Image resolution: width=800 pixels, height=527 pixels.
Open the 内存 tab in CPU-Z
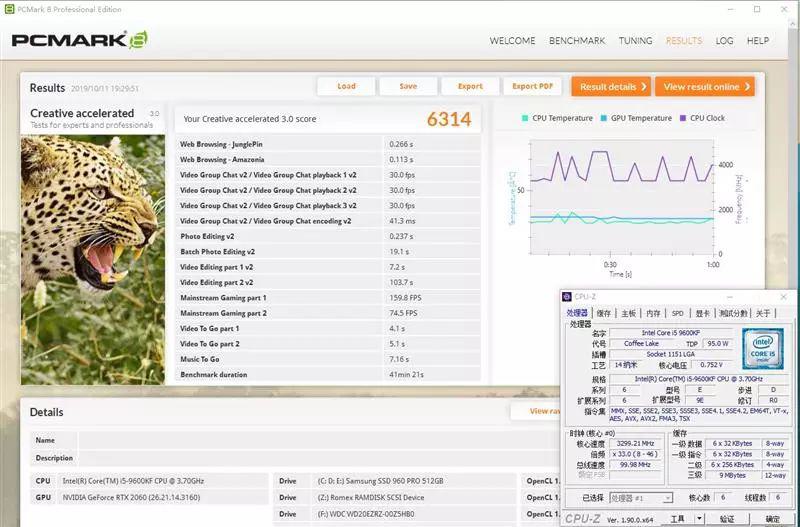tap(654, 313)
